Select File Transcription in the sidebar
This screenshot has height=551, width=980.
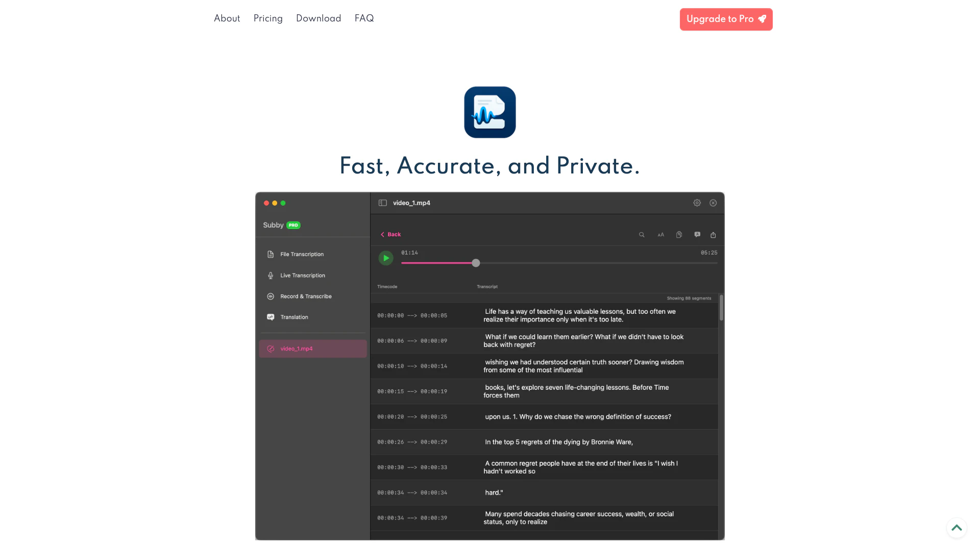(x=302, y=254)
